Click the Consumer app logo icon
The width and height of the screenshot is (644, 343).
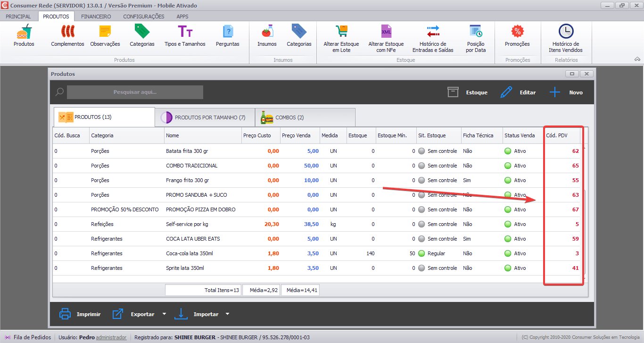pyautogui.click(x=5, y=5)
